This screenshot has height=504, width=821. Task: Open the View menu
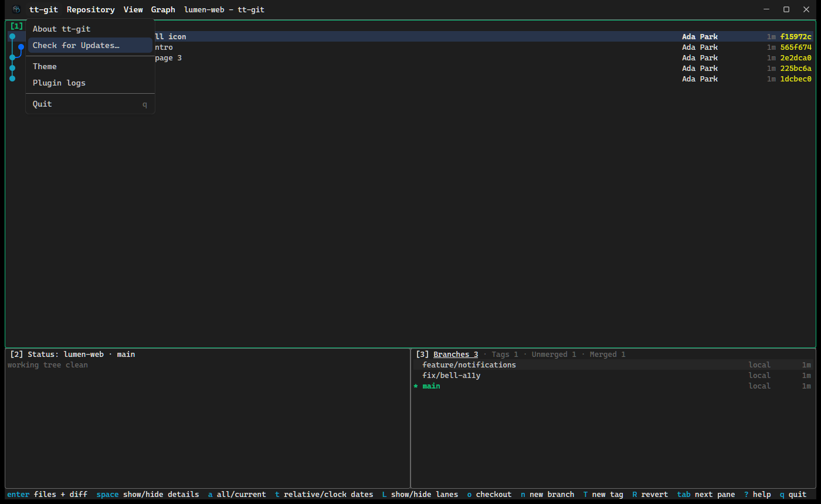point(133,9)
